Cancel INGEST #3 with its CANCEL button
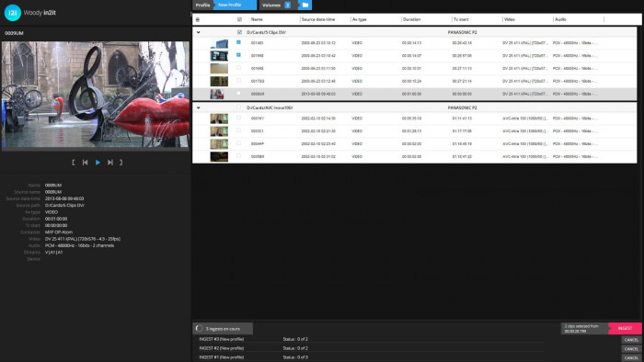The width and height of the screenshot is (644, 362). tap(631, 340)
